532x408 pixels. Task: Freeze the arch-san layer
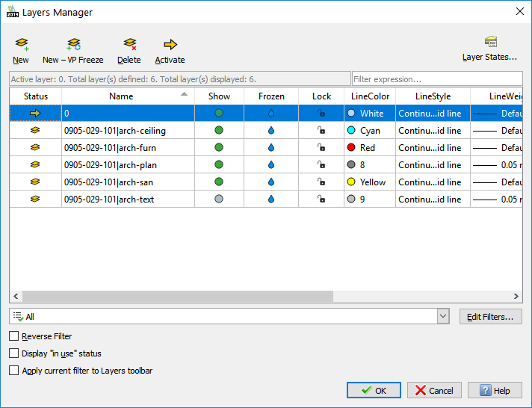click(x=271, y=182)
